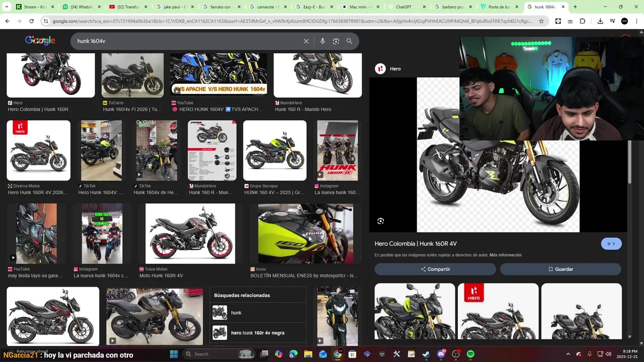Click the Lens icon on the preview image
Image resolution: width=644 pixels, height=362 pixels.
click(381, 221)
